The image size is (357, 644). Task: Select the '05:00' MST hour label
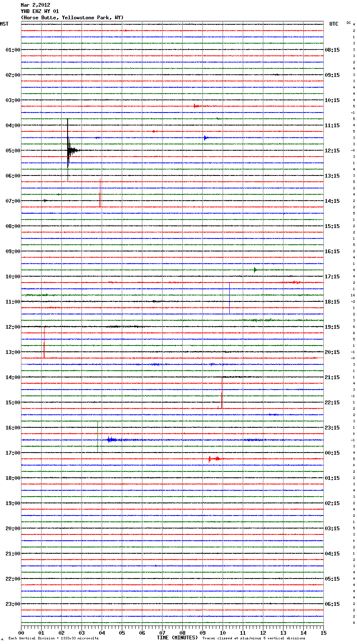(x=13, y=151)
